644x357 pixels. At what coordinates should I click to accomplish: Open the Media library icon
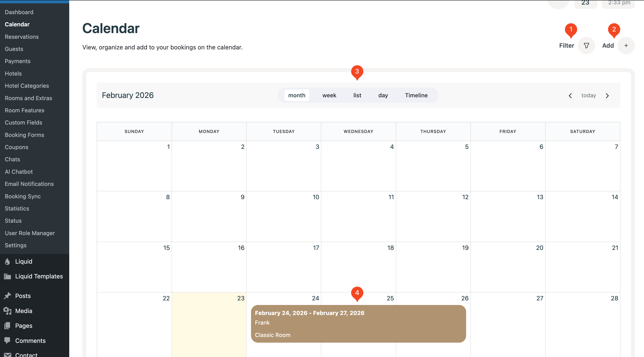coord(7,311)
